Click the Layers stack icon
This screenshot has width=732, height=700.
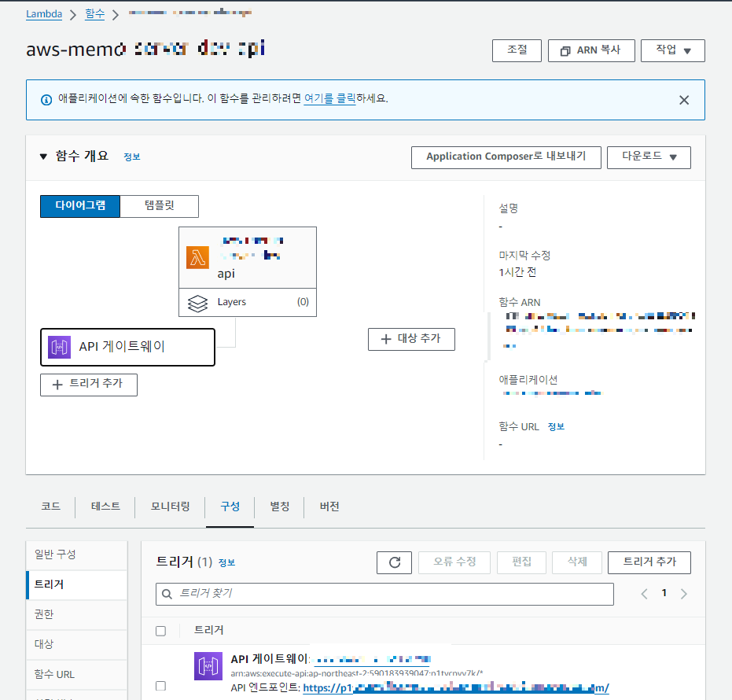coord(197,303)
